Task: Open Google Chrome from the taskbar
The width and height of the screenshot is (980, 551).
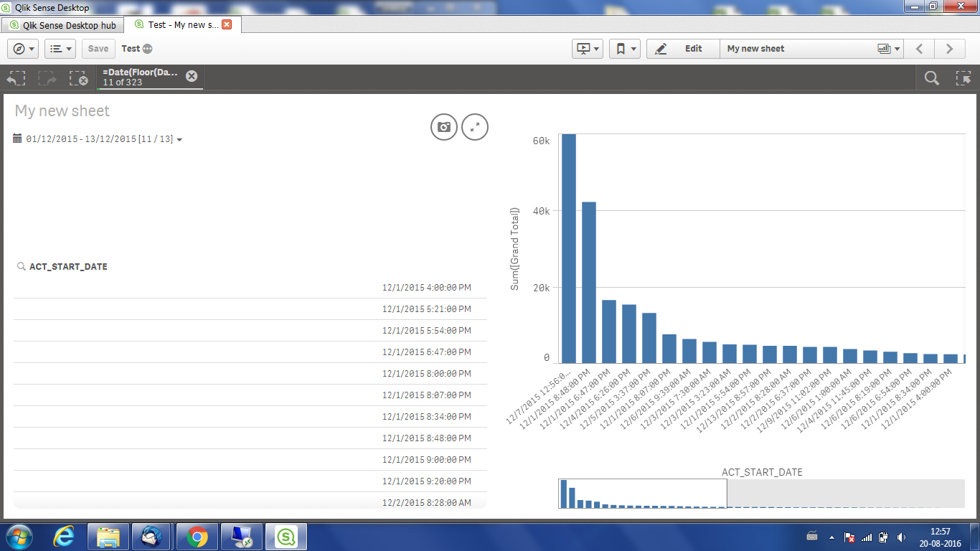Action: click(197, 537)
